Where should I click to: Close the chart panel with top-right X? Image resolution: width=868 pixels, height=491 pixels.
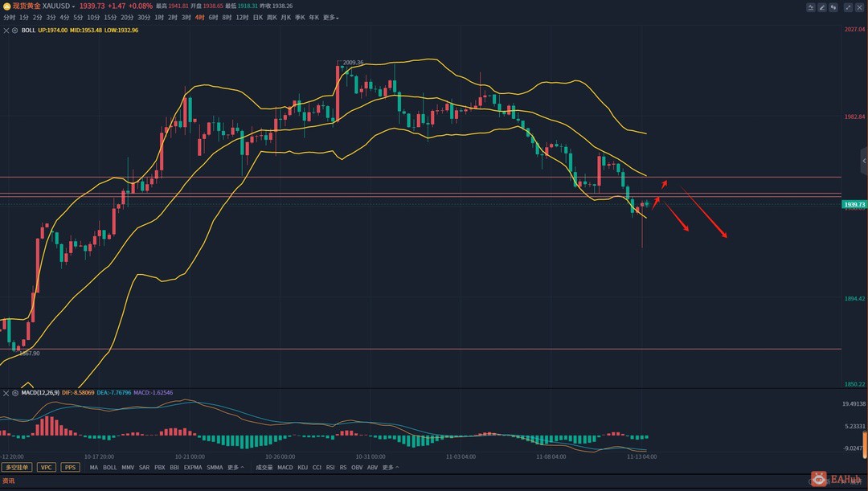click(860, 7)
